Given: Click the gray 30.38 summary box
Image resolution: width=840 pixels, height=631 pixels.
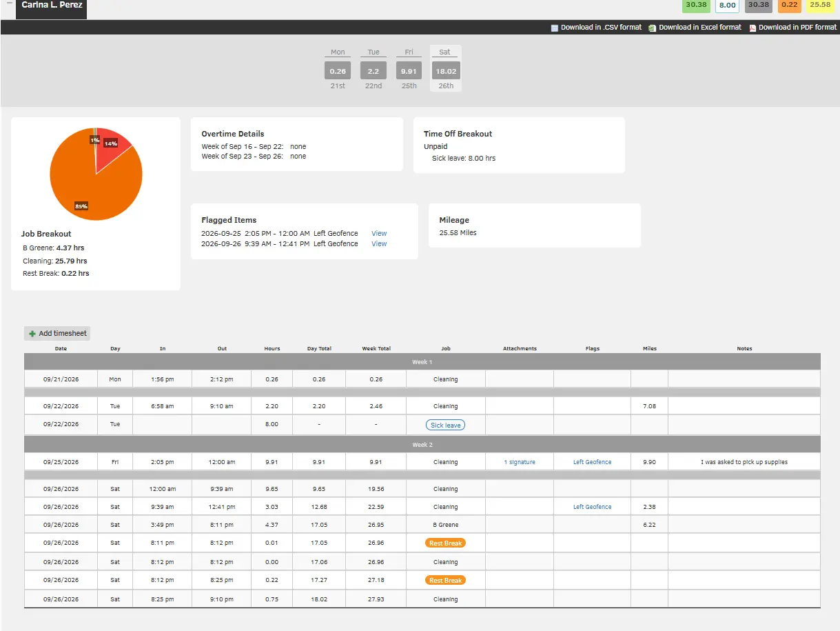Looking at the screenshot, I should click(759, 6).
